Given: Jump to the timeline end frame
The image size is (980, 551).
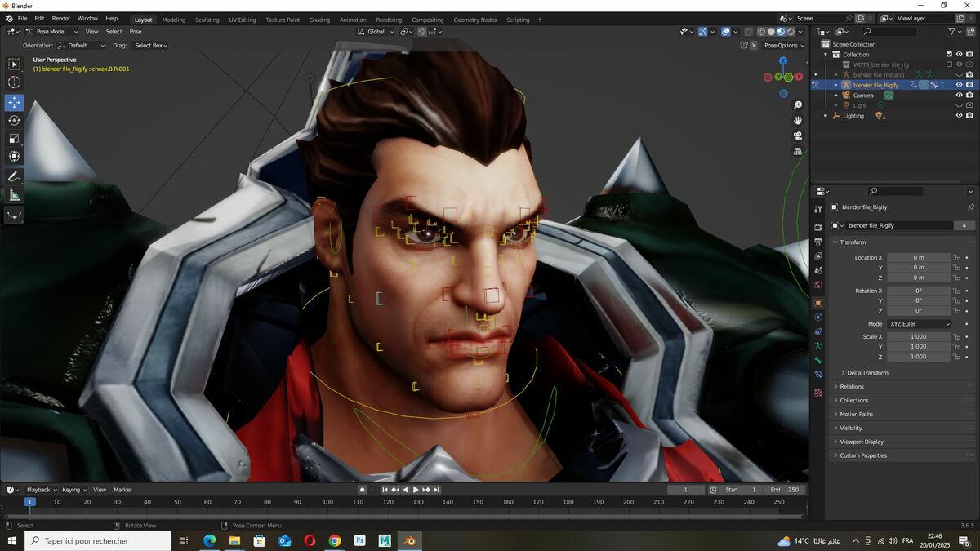Looking at the screenshot, I should pyautogui.click(x=437, y=490).
